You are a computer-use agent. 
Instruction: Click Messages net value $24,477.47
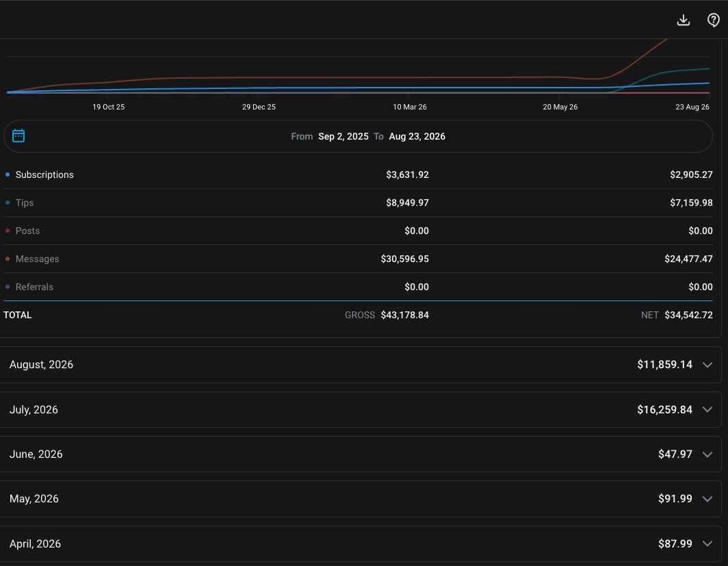tap(688, 259)
